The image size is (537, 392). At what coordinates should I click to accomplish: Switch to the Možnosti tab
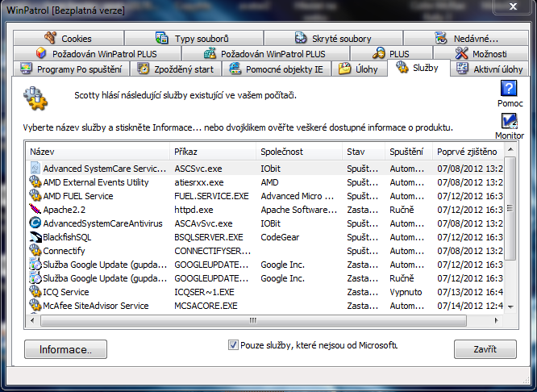pos(481,53)
